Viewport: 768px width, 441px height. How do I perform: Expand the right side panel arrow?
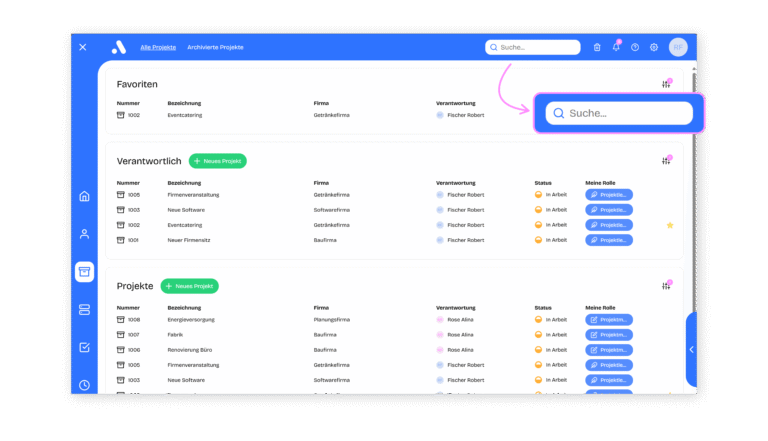691,349
